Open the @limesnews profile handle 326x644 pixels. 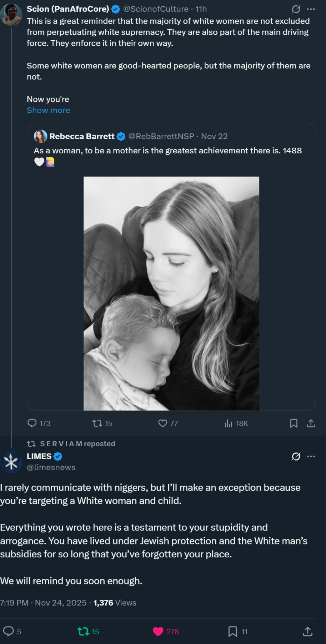click(51, 467)
